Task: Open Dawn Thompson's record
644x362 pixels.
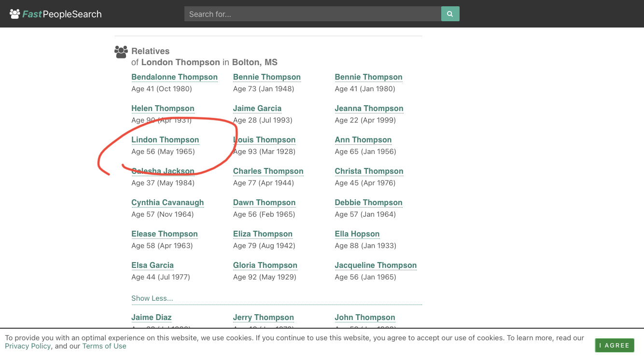Action: [x=265, y=203]
